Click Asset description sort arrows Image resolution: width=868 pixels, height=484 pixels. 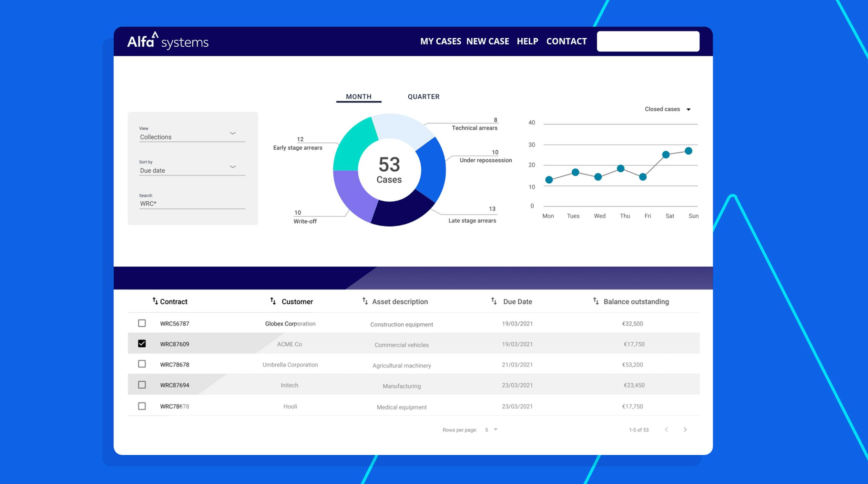click(365, 301)
